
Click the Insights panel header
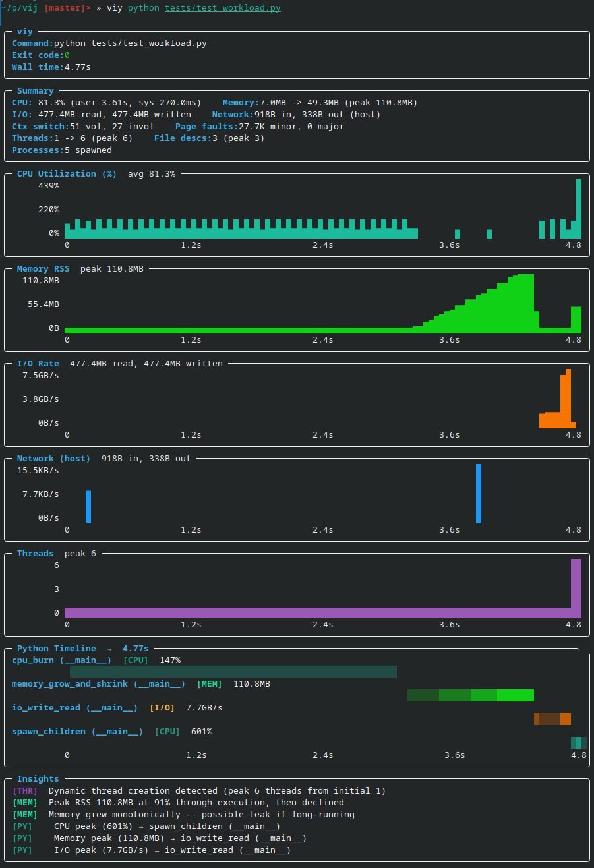pyautogui.click(x=38, y=778)
